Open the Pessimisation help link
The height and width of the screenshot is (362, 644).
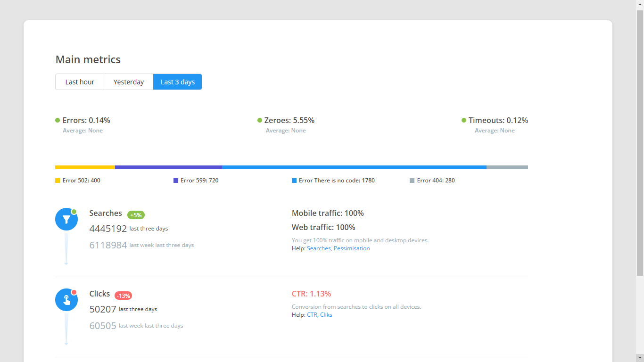pos(352,248)
